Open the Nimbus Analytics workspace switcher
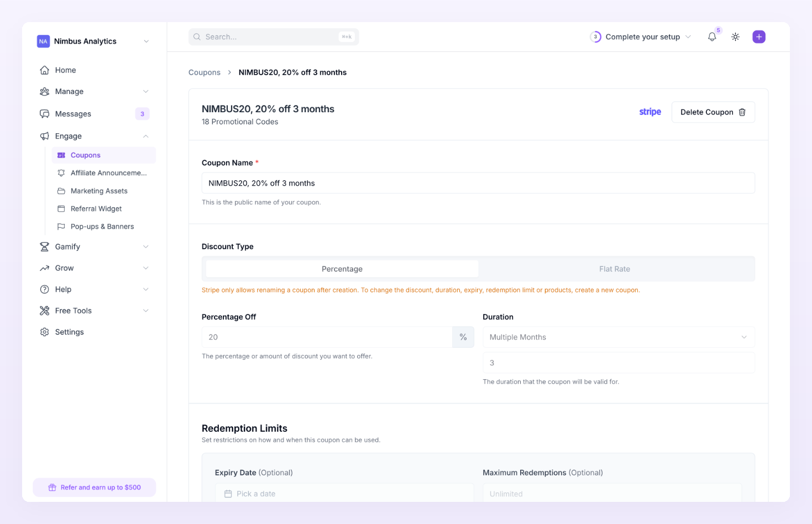The width and height of the screenshot is (812, 524). 93,41
